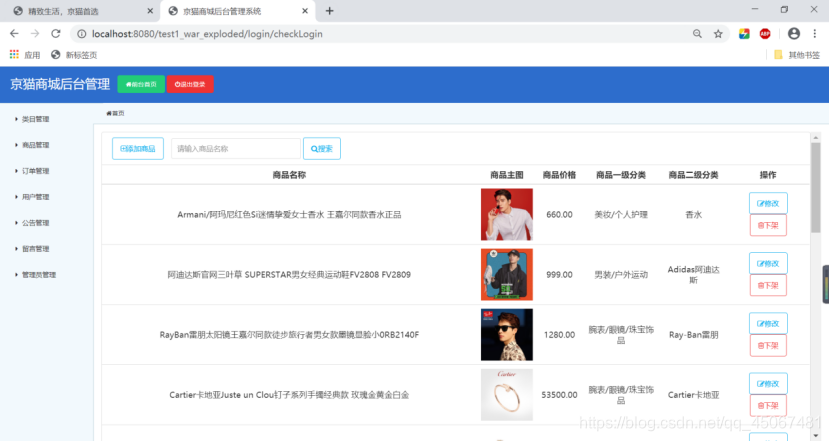Go forward in browser history

pos(35,34)
